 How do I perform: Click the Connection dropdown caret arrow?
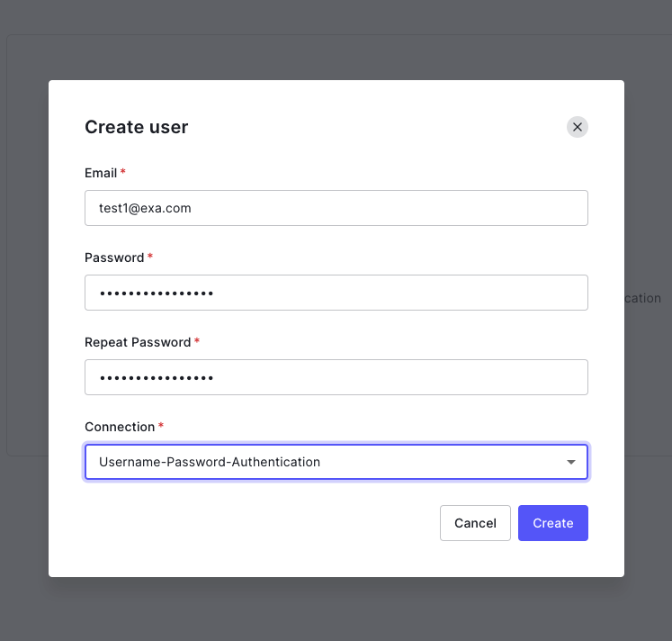click(x=571, y=462)
